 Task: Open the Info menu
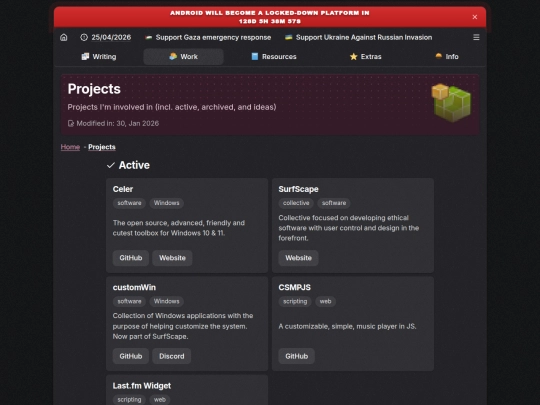(447, 56)
